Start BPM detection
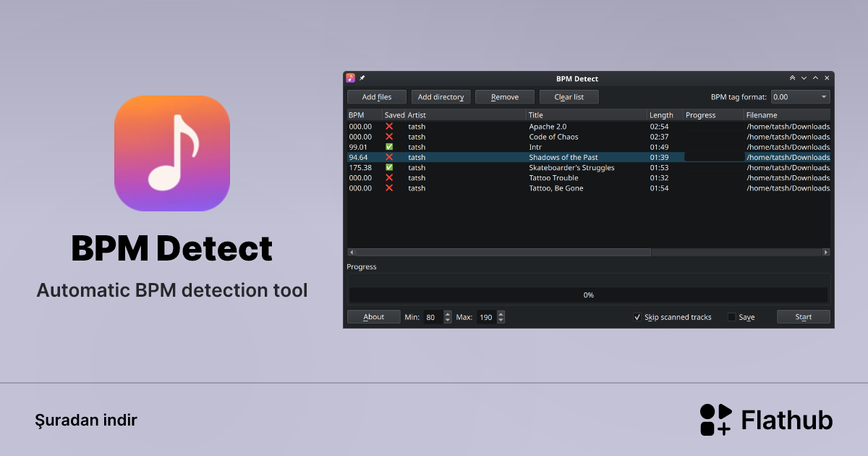The image size is (868, 456). tap(804, 317)
